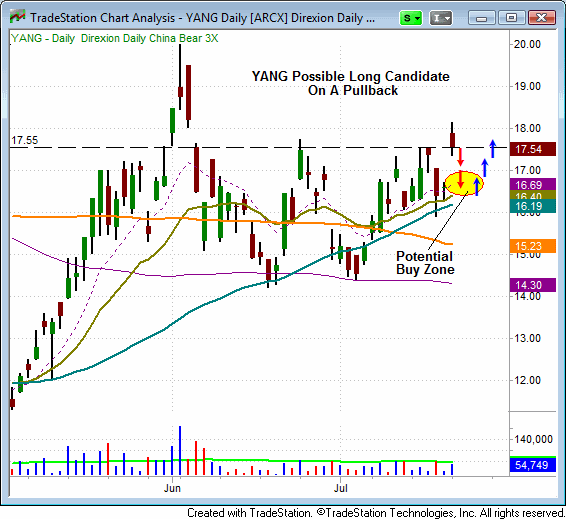Screen dimensions: 566x519
Task: Click the 17.54 last price marker
Action: [x=532, y=149]
